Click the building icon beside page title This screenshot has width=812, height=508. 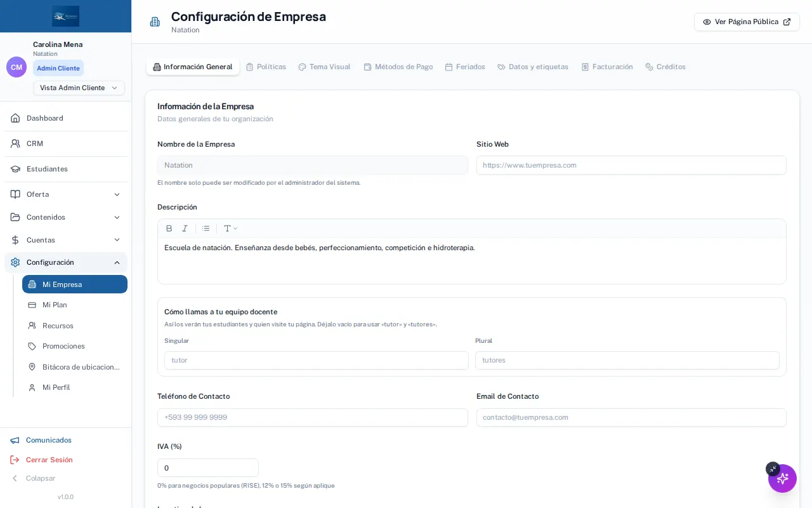click(x=155, y=22)
